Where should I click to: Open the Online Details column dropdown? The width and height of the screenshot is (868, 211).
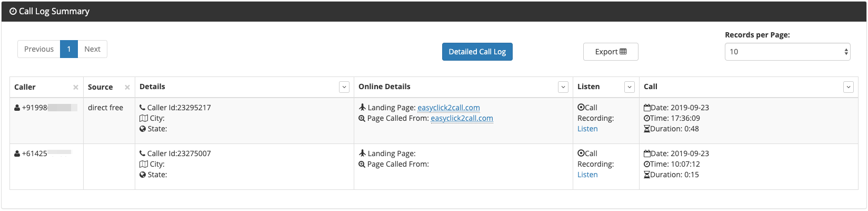coord(563,87)
